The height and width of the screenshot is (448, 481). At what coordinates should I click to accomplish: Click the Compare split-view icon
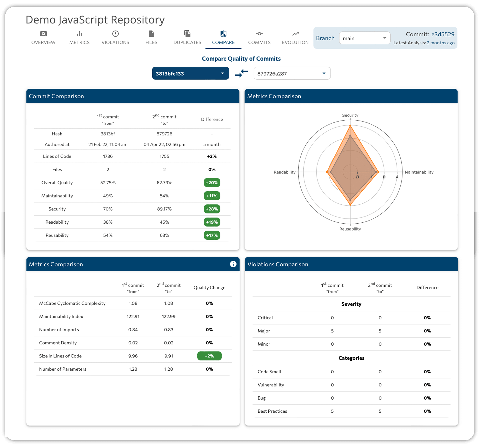[x=223, y=34]
